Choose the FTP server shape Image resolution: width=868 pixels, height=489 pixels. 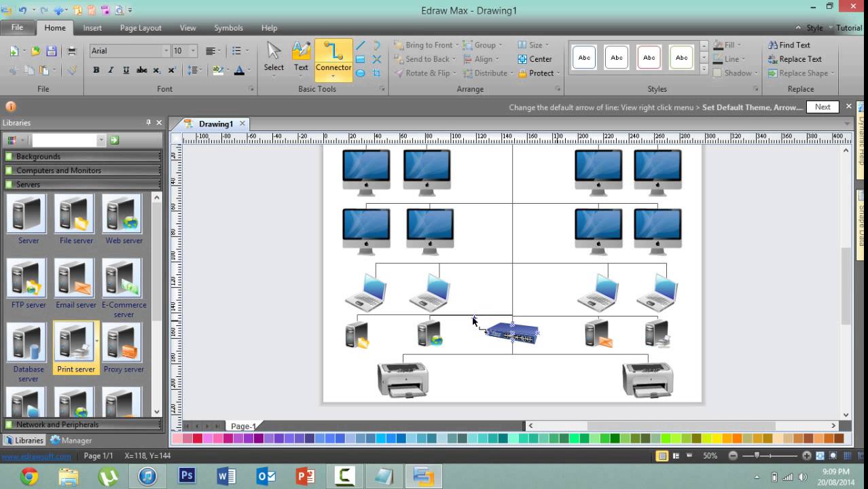coord(28,284)
